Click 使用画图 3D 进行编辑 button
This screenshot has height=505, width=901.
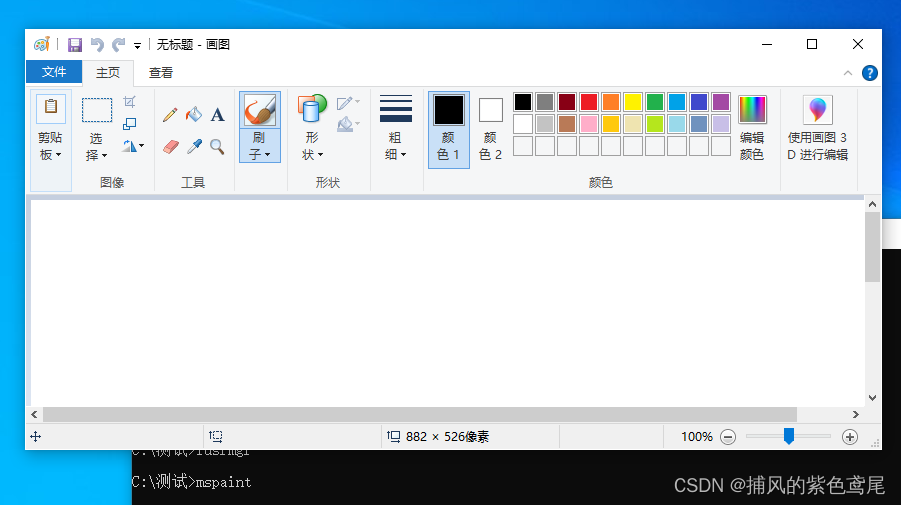[x=818, y=129]
